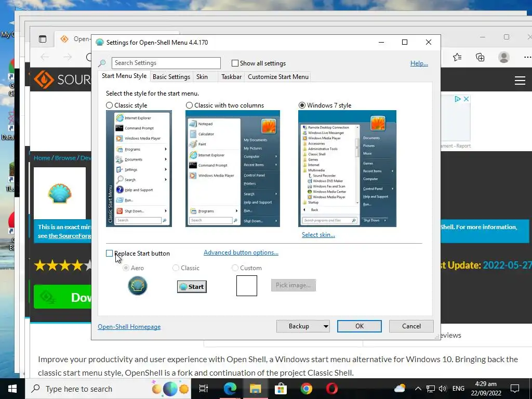The height and width of the screenshot is (399, 532).
Task: Click the weather icon in system tray
Action: [x=400, y=389]
